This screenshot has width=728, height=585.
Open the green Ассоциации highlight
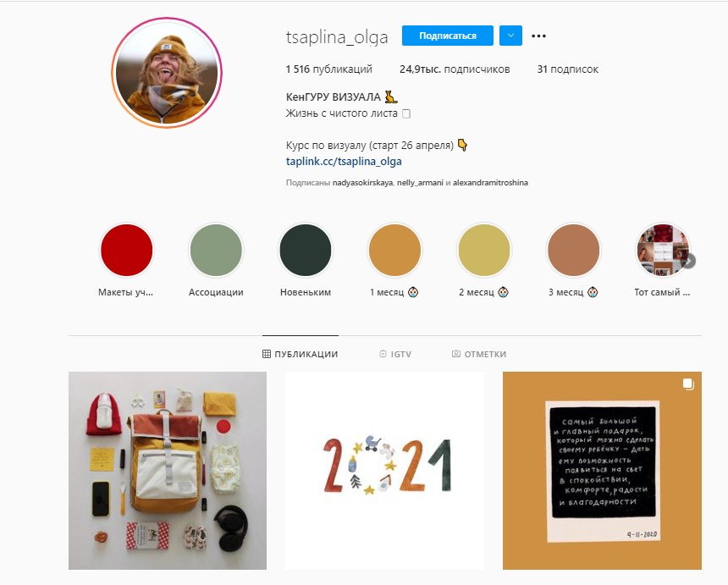point(216,251)
